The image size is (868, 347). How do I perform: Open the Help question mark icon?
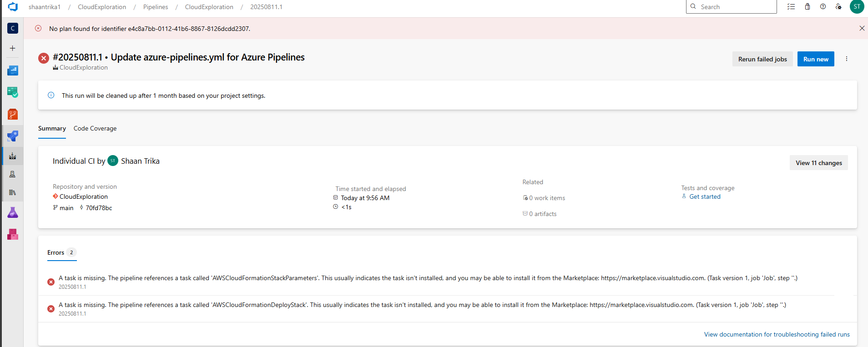(823, 7)
